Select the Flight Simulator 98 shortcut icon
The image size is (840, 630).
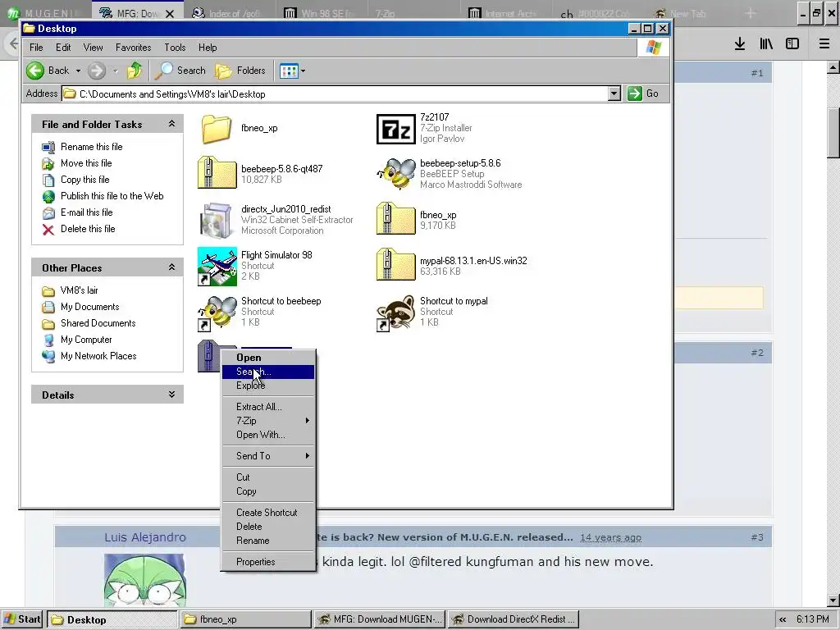pos(217,267)
